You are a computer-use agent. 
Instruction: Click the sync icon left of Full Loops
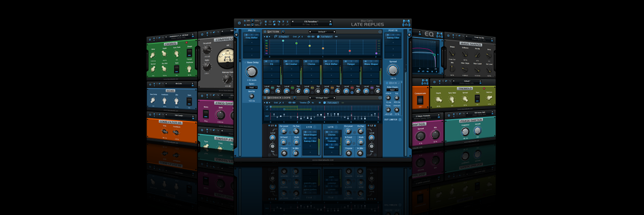coord(325,103)
